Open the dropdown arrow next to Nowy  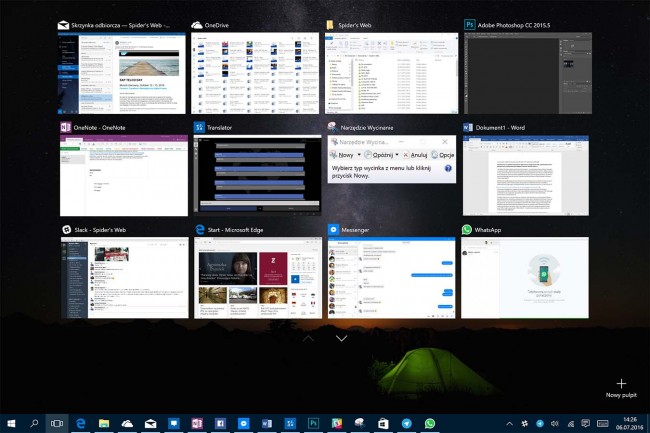tap(359, 155)
